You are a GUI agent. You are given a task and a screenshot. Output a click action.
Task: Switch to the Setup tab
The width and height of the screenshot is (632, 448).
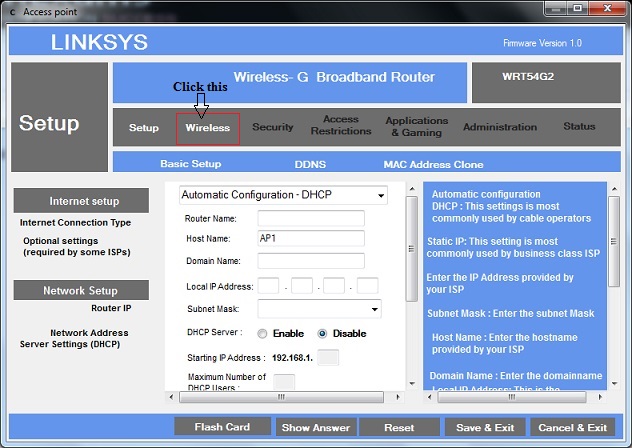143,128
